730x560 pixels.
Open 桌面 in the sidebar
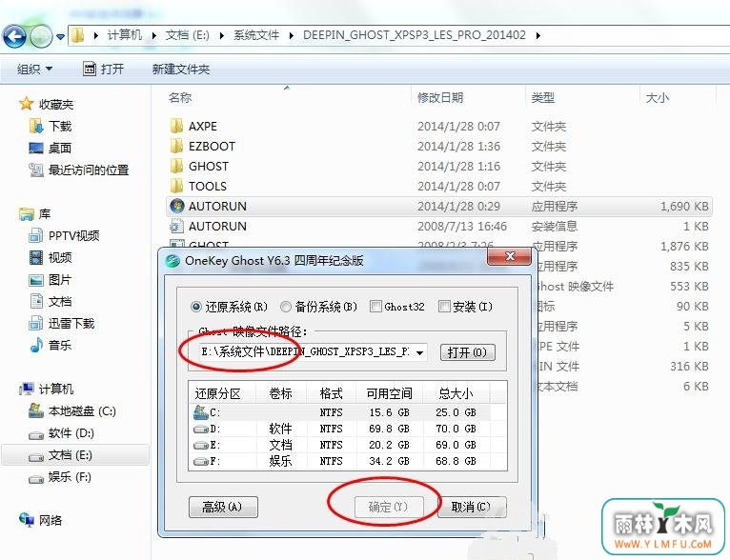(x=51, y=148)
